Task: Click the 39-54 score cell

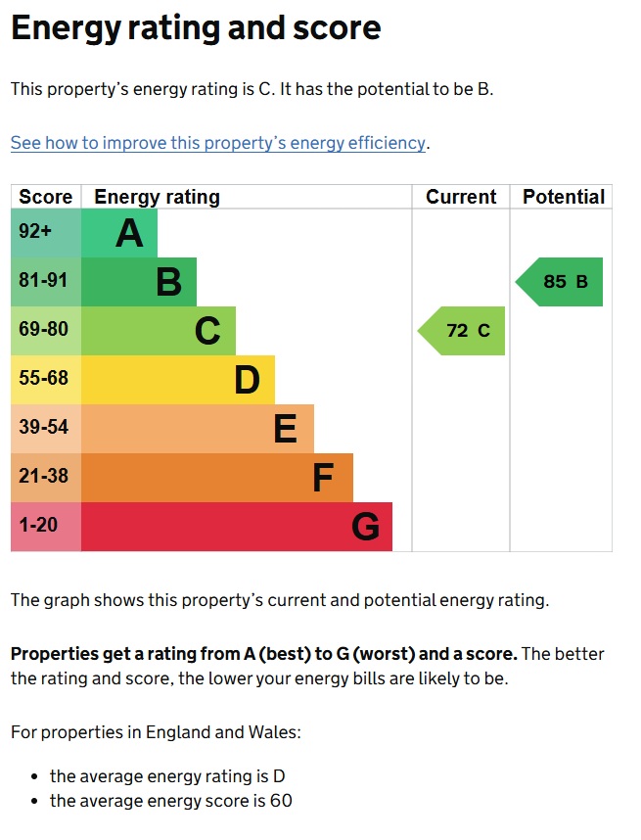Action: tap(46, 429)
